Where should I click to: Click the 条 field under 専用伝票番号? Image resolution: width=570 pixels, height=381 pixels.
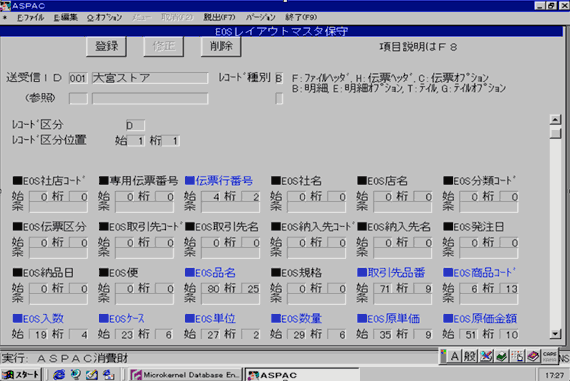[144, 207]
